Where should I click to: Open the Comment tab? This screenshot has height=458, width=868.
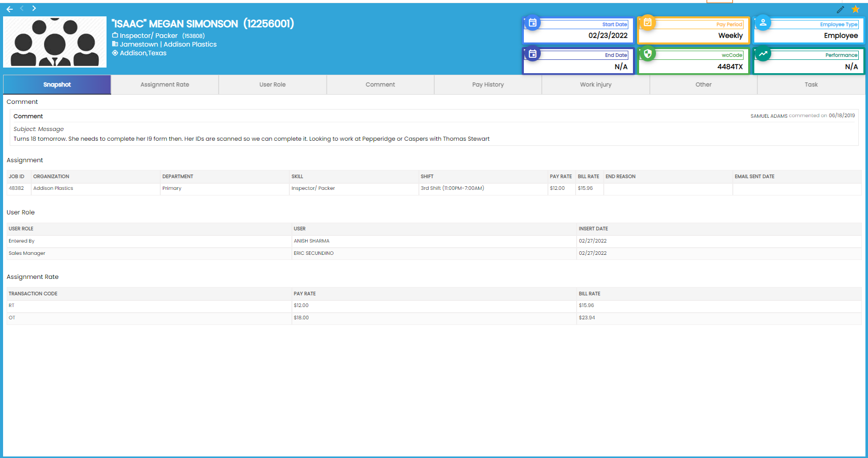tap(380, 84)
